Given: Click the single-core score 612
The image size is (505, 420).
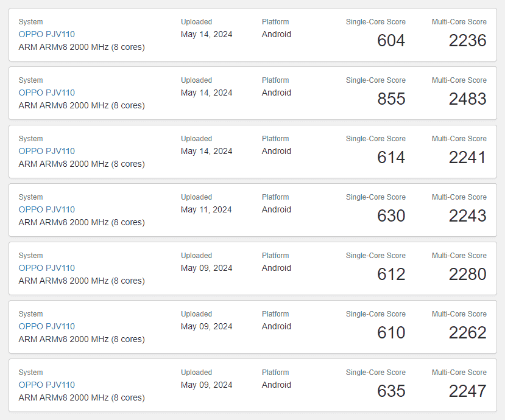Looking at the screenshot, I should click(x=391, y=275).
